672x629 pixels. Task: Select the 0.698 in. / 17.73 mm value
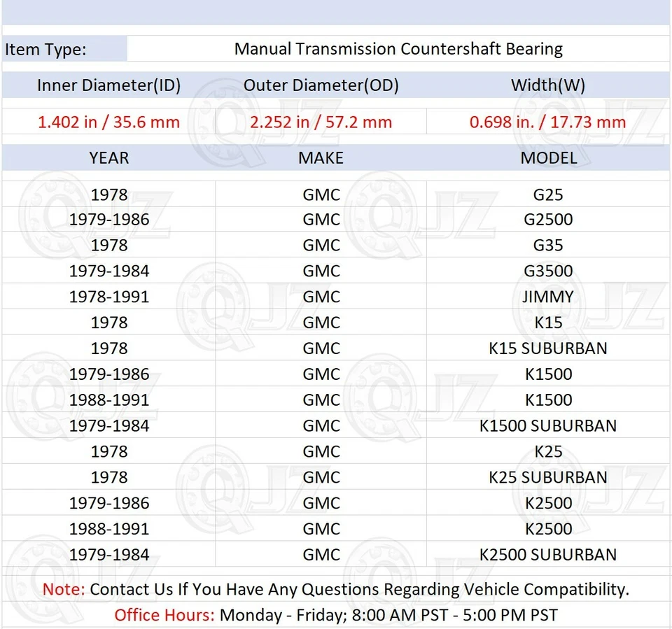tap(548, 121)
